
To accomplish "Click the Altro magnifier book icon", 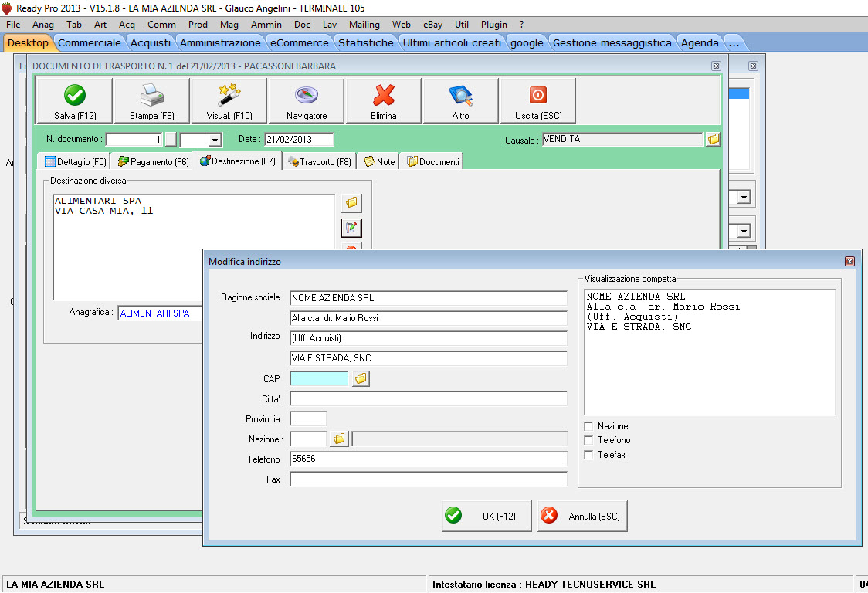I will pos(460,95).
